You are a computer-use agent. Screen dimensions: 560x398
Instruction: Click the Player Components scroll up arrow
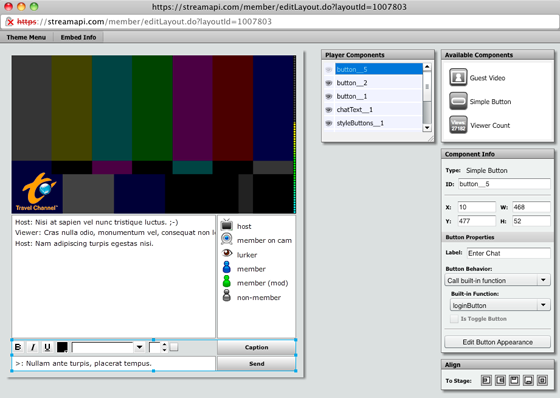[427, 67]
